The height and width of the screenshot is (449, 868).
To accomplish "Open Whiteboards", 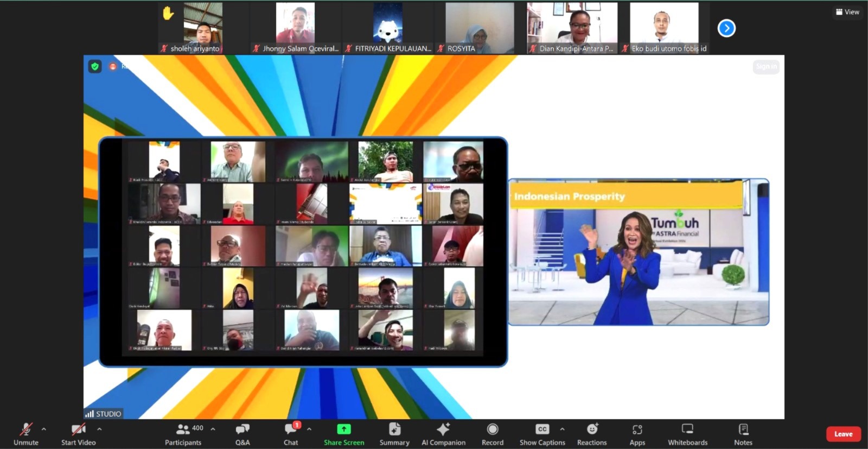I will pyautogui.click(x=687, y=434).
